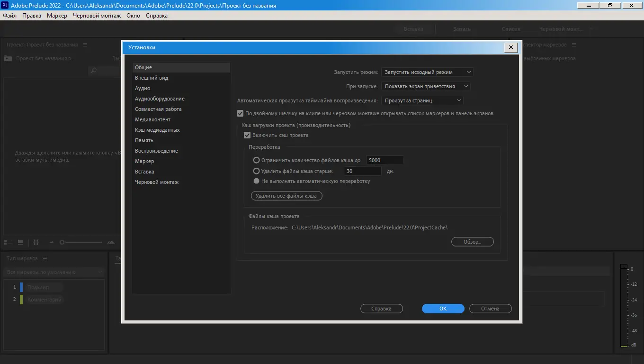
Task: Click the project bin folder icon
Action: 8,58
